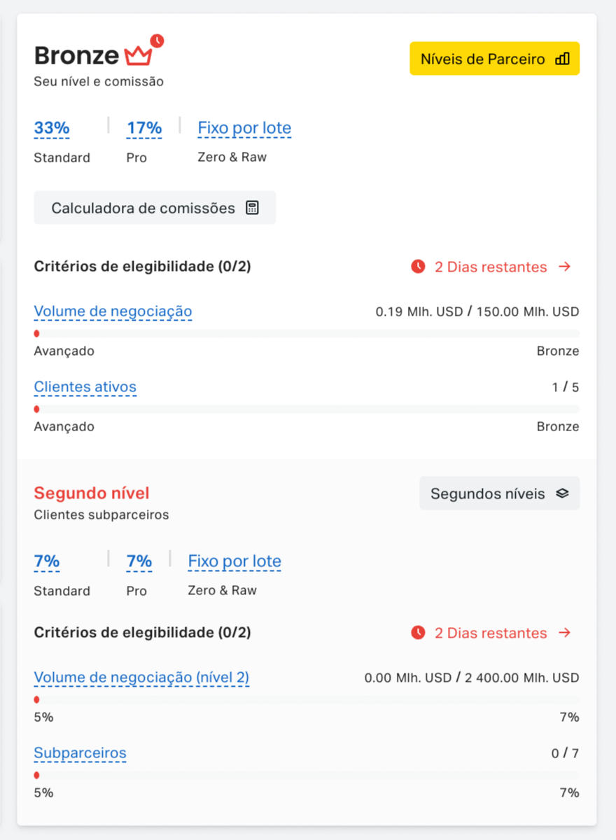616x840 pixels.
Task: Click the Bronze crown icon
Action: (x=139, y=55)
